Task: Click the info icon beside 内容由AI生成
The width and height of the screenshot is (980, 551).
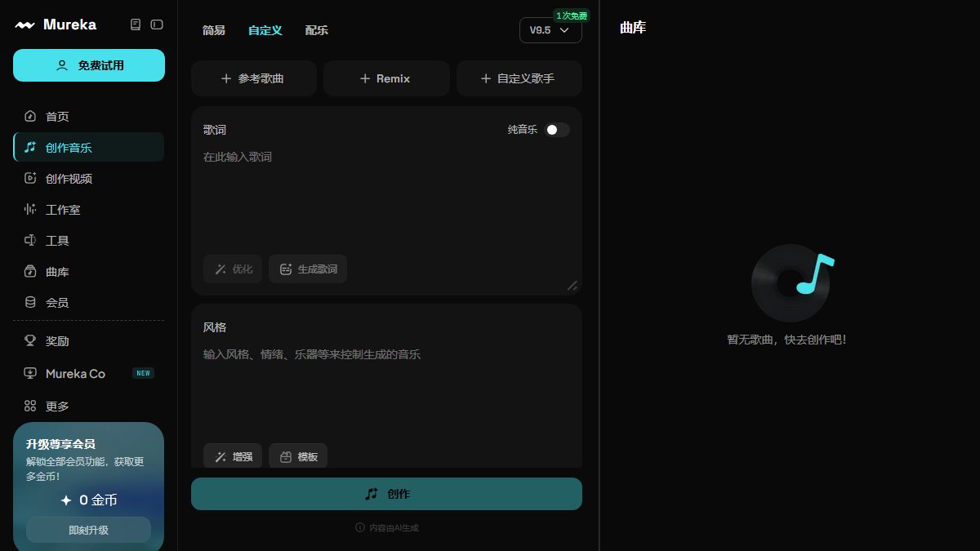Action: (359, 528)
